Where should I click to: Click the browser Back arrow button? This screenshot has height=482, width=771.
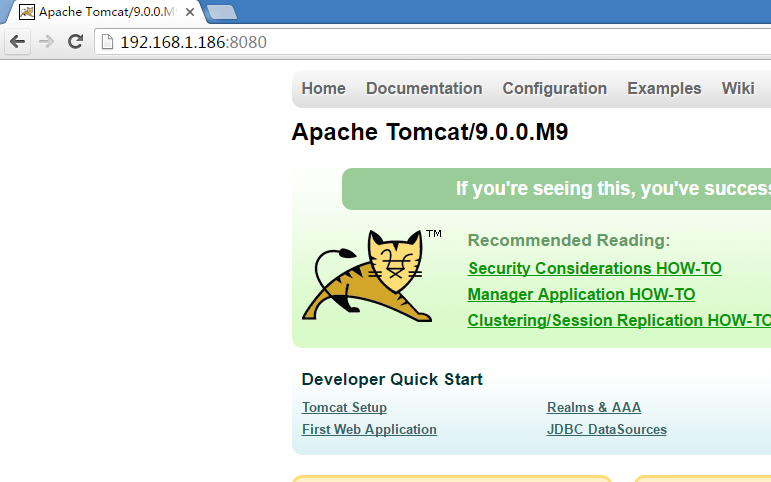point(17,42)
